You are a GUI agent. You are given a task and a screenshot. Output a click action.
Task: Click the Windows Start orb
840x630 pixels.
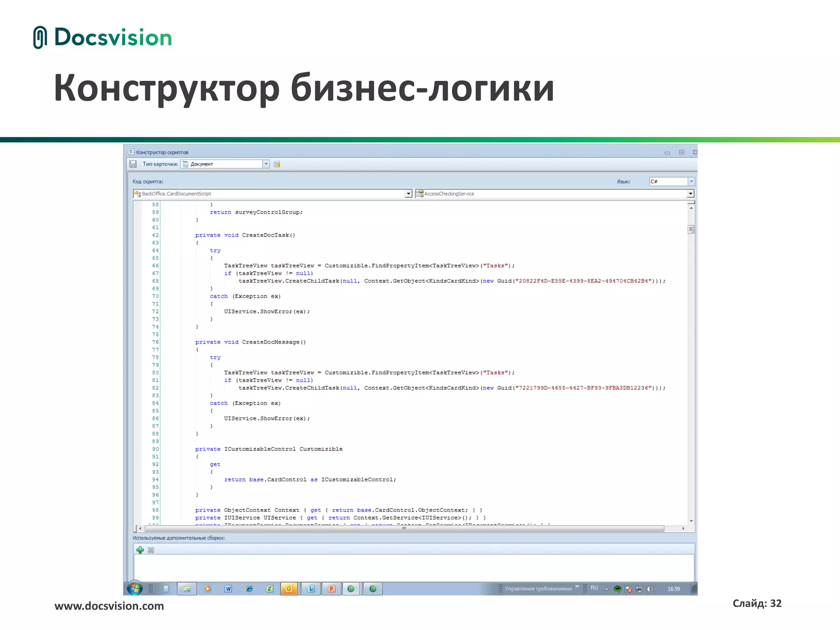coord(135,589)
